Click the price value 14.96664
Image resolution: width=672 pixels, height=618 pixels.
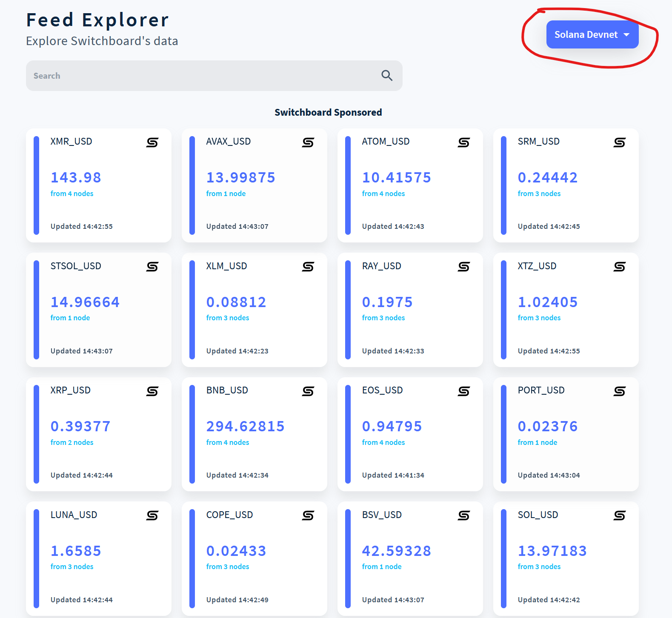(x=85, y=302)
